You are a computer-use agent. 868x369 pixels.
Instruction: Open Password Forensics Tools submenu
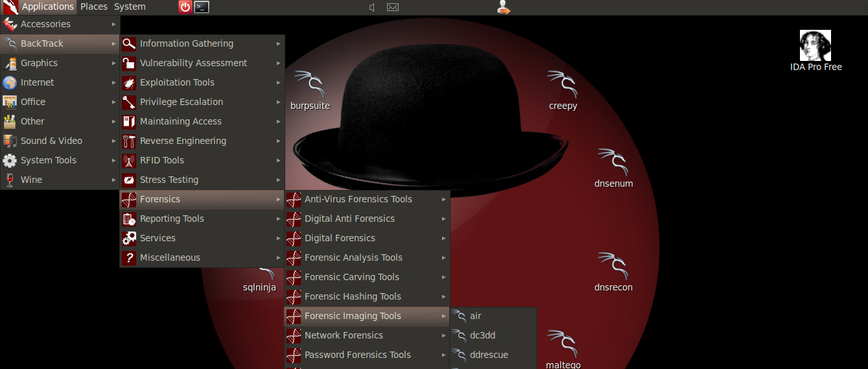367,355
